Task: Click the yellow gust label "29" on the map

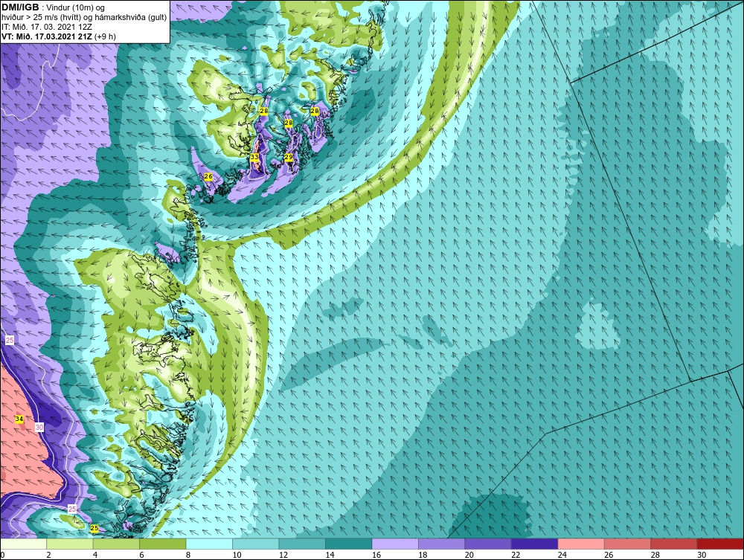Action: [x=289, y=157]
